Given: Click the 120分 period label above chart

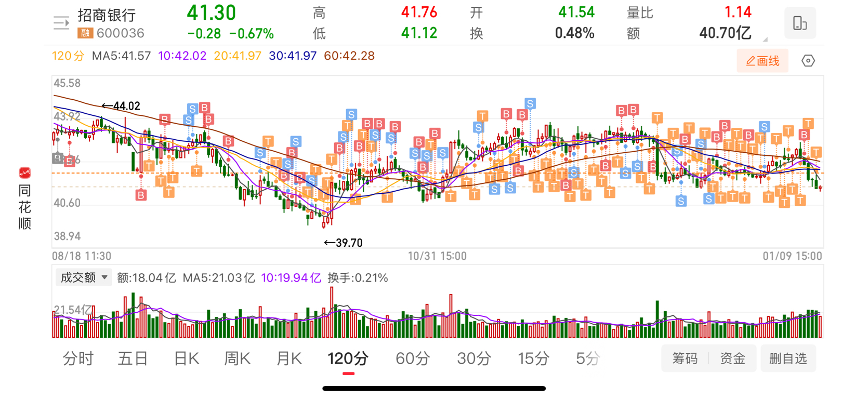Looking at the screenshot, I should [x=68, y=56].
